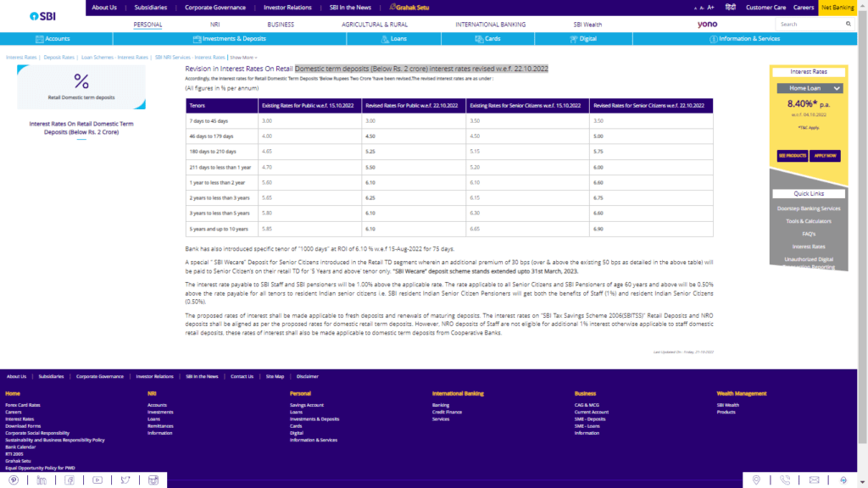Click the APPLY NOW button
868x488 pixels.
pos(825,156)
